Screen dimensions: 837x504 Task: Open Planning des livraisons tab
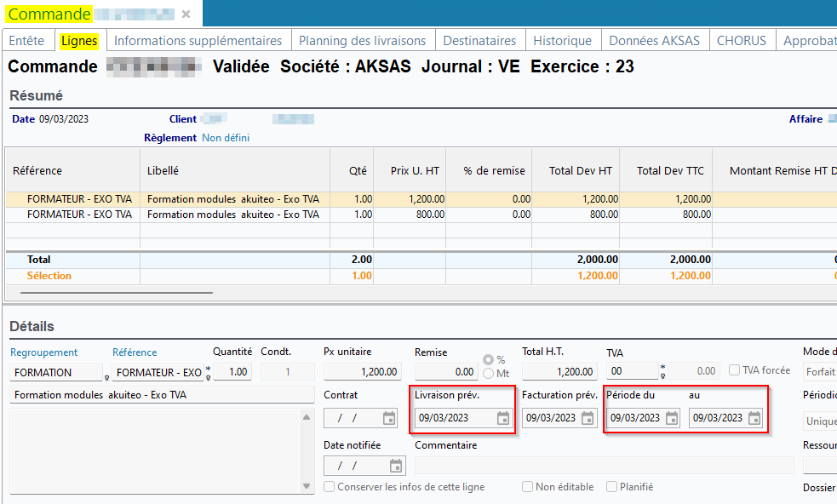click(363, 41)
